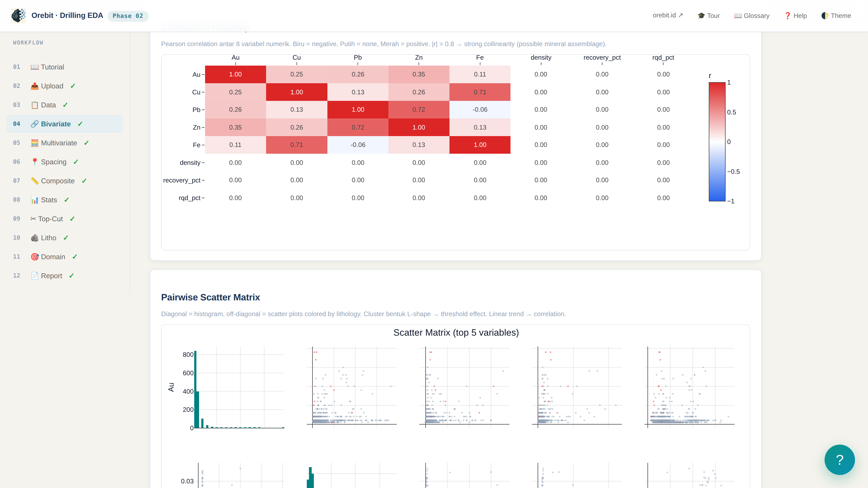Click the Domain target icon
Screen dimensions: 868x488
click(34, 257)
